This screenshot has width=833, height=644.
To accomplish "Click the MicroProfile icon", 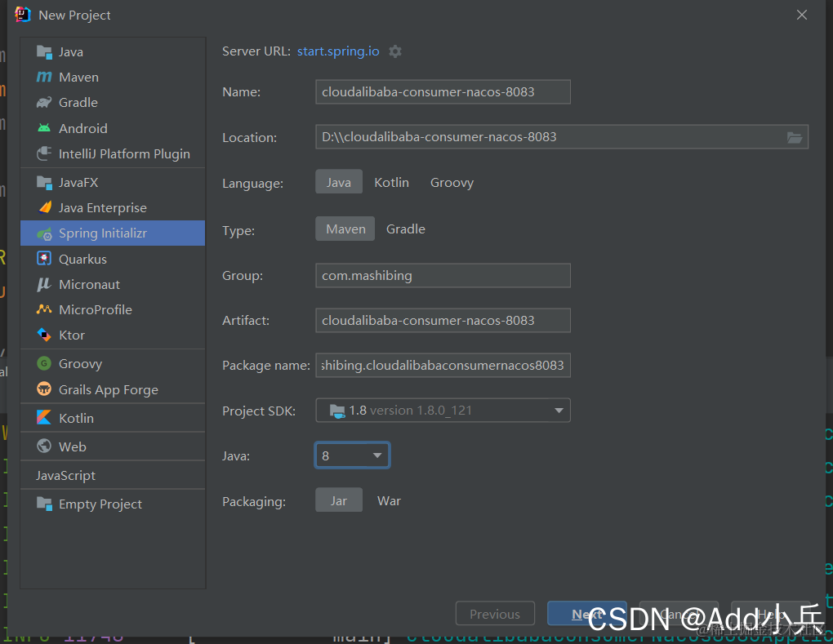I will click(x=44, y=309).
